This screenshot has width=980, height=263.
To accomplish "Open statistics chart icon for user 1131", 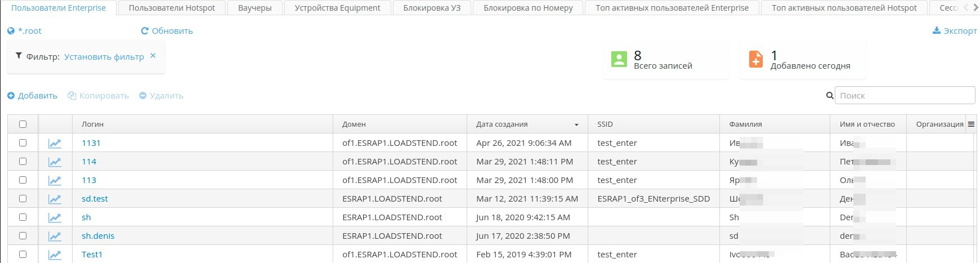I will pyautogui.click(x=55, y=143).
